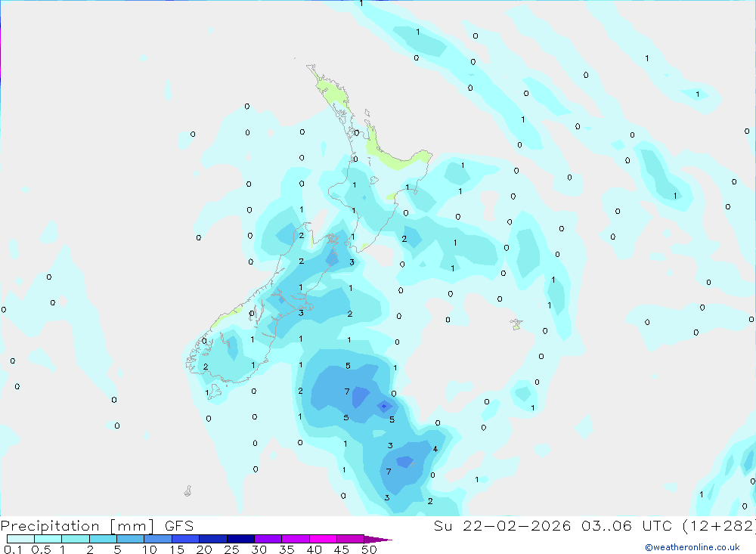Click the "UTC" timezone label
This screenshot has width=756, height=554.
tap(657, 525)
